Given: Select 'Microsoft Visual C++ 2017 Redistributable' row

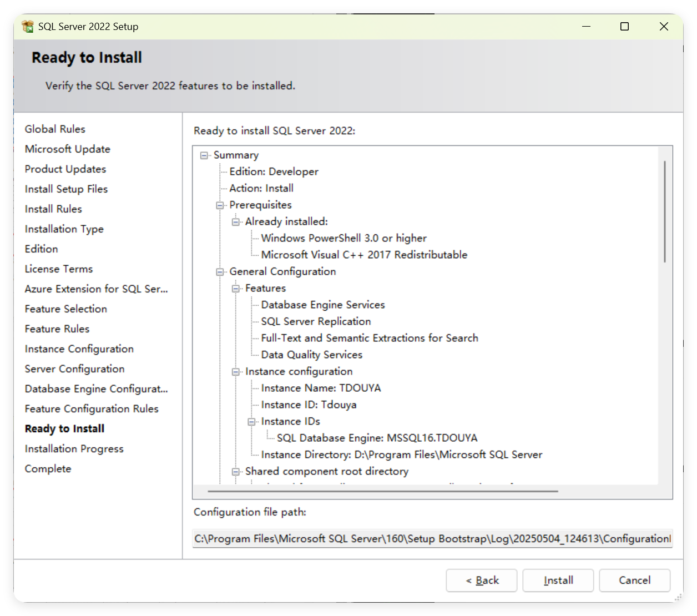Looking at the screenshot, I should (x=364, y=255).
